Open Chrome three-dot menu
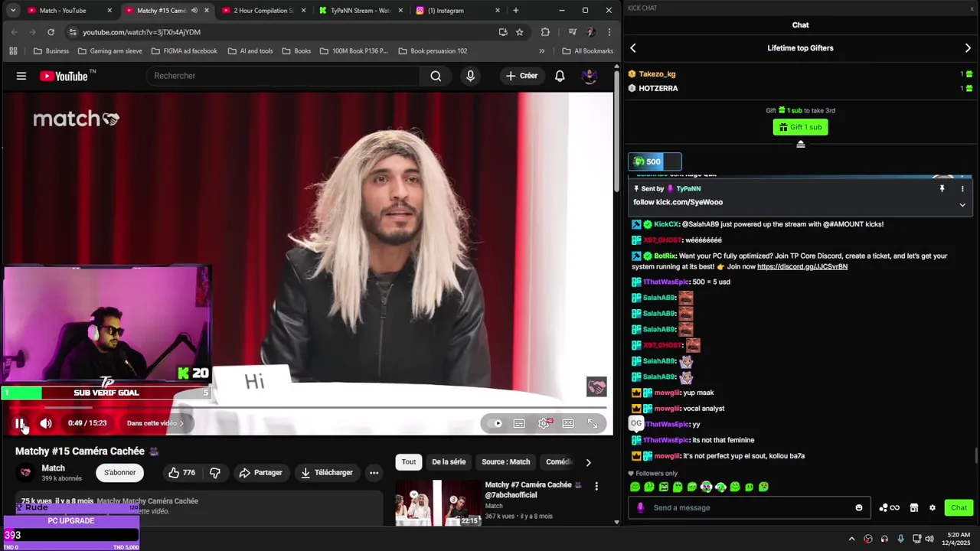 609,32
